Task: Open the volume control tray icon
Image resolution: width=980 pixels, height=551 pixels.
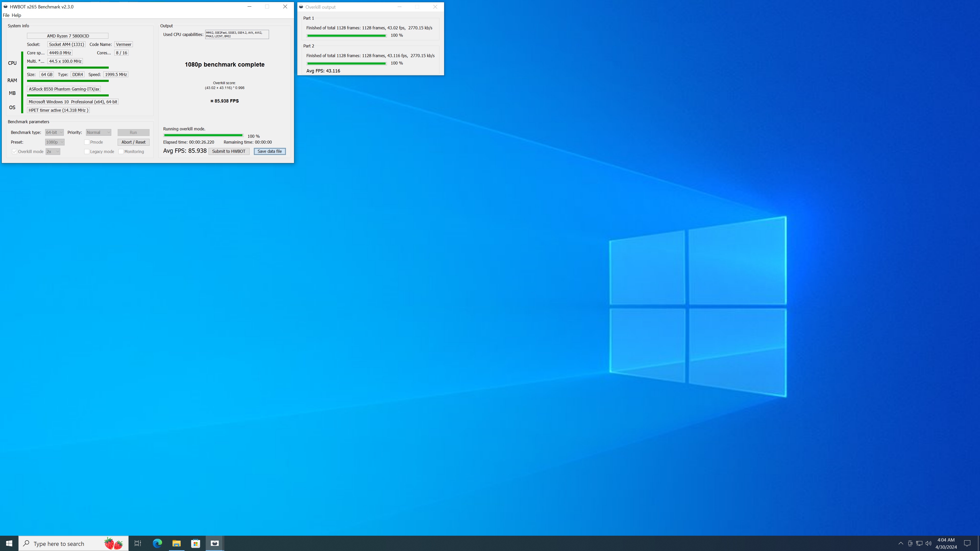Action: [x=928, y=543]
